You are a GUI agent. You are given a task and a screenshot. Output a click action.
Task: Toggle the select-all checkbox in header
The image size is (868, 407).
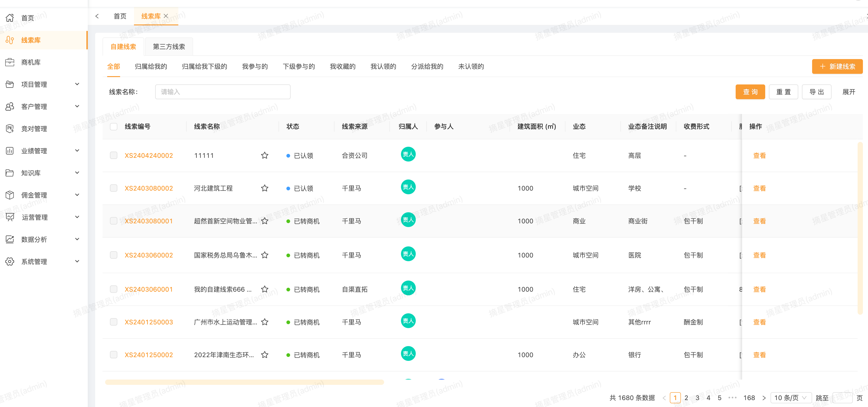click(x=114, y=127)
